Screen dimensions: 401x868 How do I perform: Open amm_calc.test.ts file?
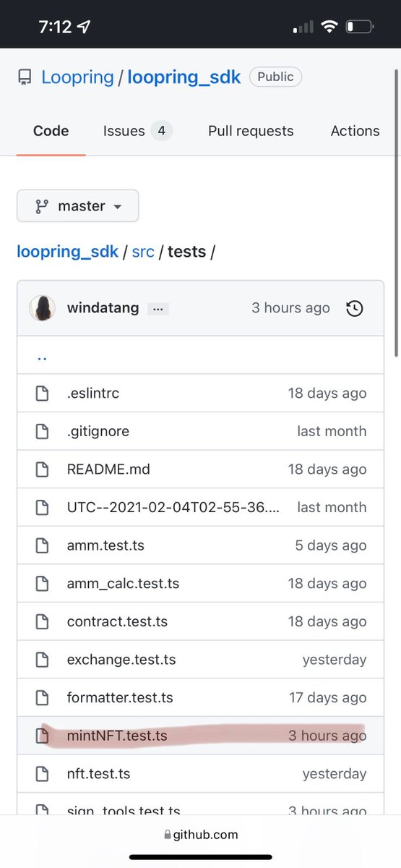click(123, 583)
